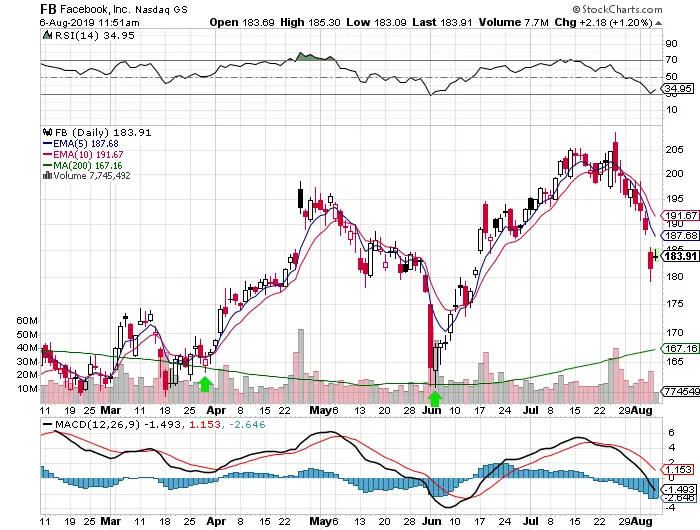Viewport: 700px width, 530px height.
Task: Click the RSI indicator icon beside RSI(14)
Action: pos(47,35)
